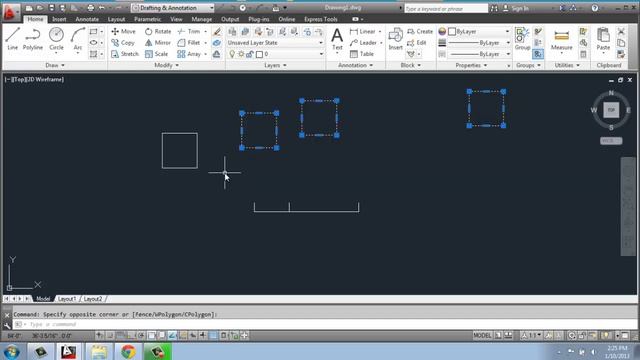Toggle the layer on/off lightbulb icon
This screenshot has width=640, height=360.
232,54
